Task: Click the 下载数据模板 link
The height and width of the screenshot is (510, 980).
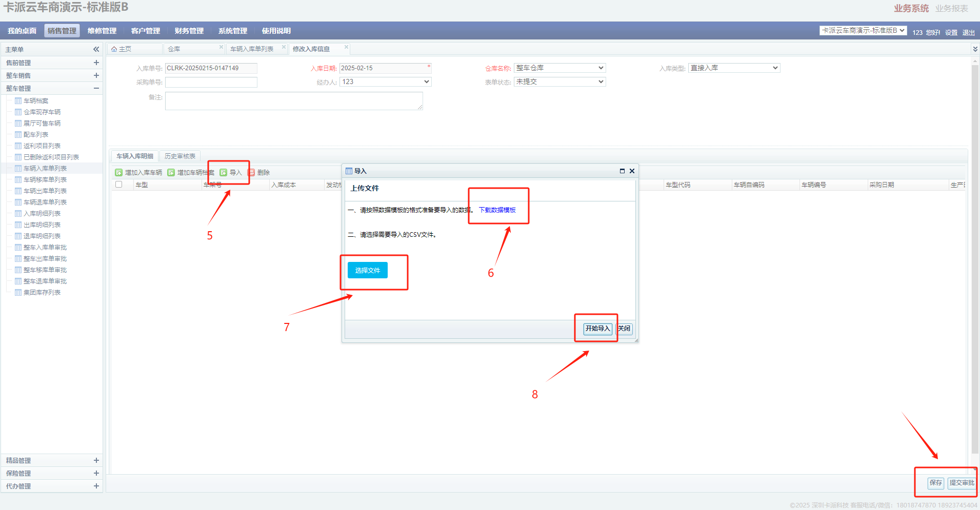Action: click(x=497, y=210)
